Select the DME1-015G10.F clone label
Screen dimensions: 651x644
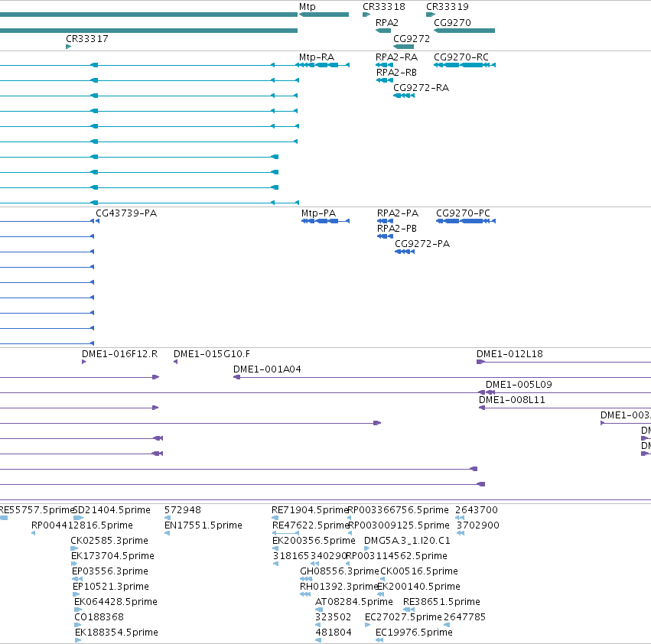[x=212, y=354]
